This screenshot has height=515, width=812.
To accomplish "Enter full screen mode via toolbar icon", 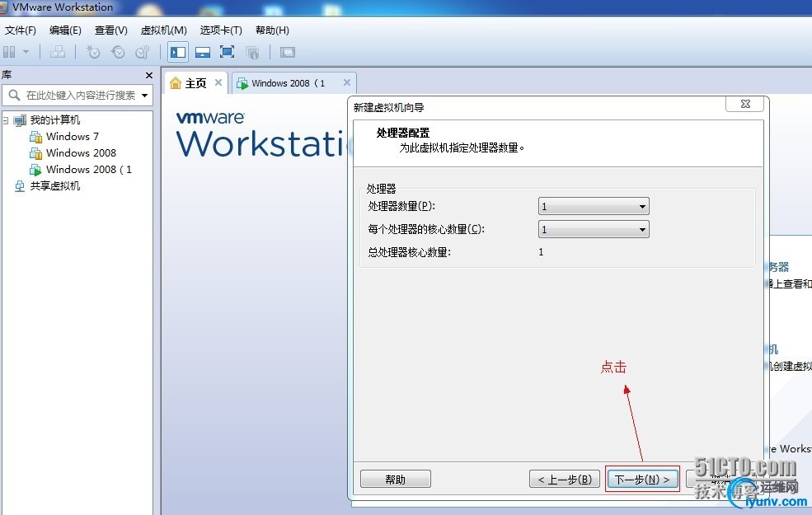I will click(227, 52).
